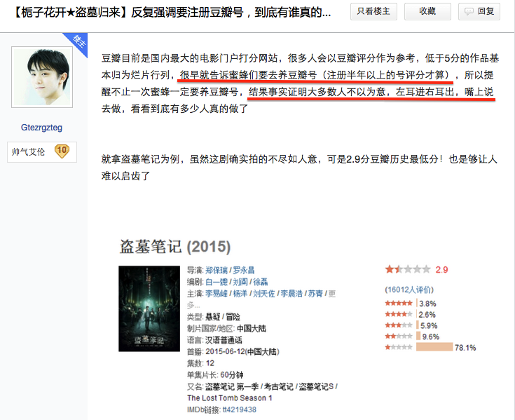The height and width of the screenshot is (420, 515).
Task: Open actor 杨洋 link
Action: [x=240, y=294]
